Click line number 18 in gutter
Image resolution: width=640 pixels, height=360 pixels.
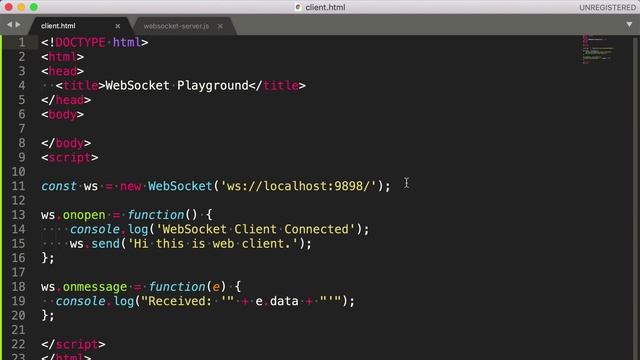pyautogui.click(x=18, y=287)
